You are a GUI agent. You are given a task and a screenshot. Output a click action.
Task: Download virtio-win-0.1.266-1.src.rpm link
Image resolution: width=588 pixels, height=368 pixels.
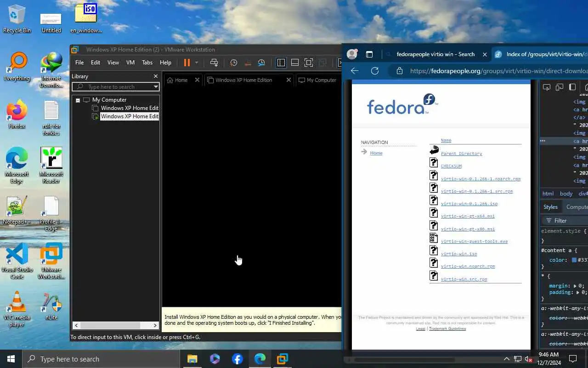pyautogui.click(x=476, y=191)
